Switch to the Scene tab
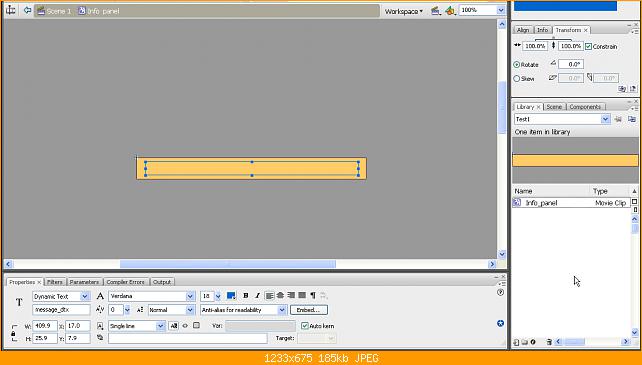The width and height of the screenshot is (642, 365). 554,107
